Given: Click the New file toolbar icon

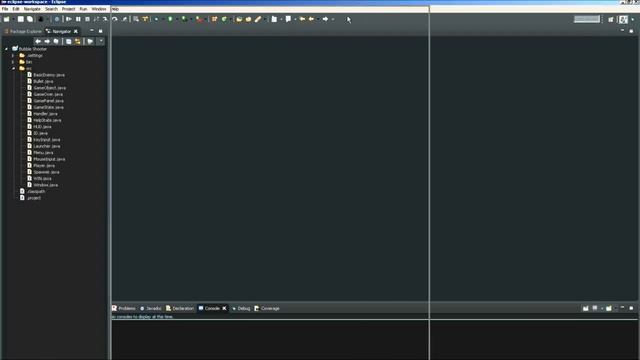Looking at the screenshot, I should (6, 19).
